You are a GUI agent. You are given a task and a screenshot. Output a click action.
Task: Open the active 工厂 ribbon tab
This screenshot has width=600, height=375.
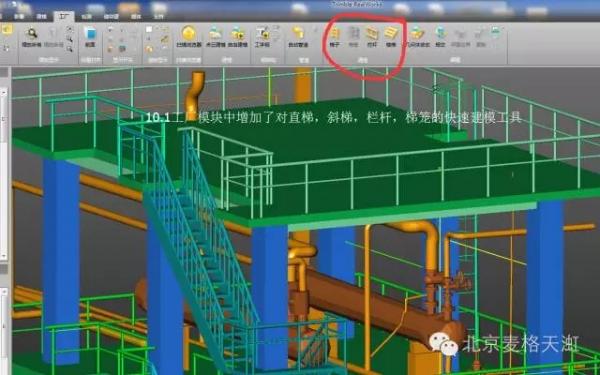coord(64,16)
